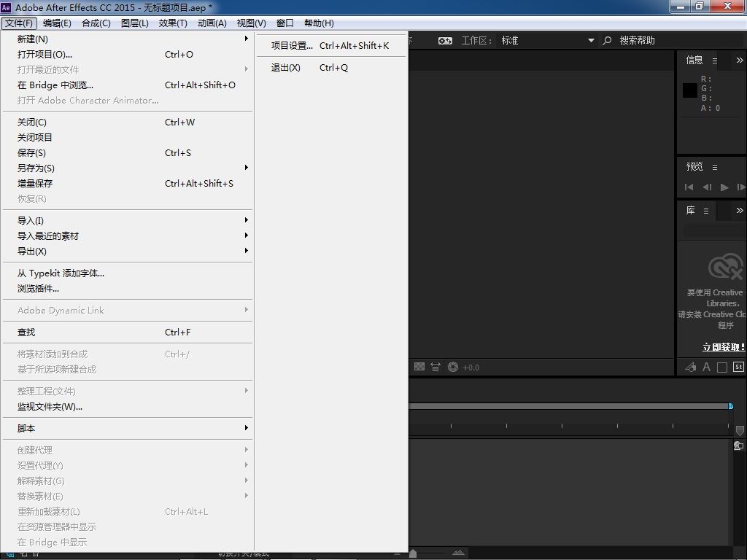Switch to the 预览 panel tab
Viewport: 747px width, 560px height.
tap(694, 166)
